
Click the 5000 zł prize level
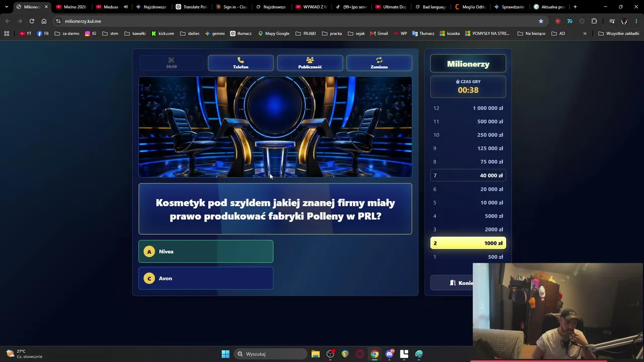coord(468,216)
